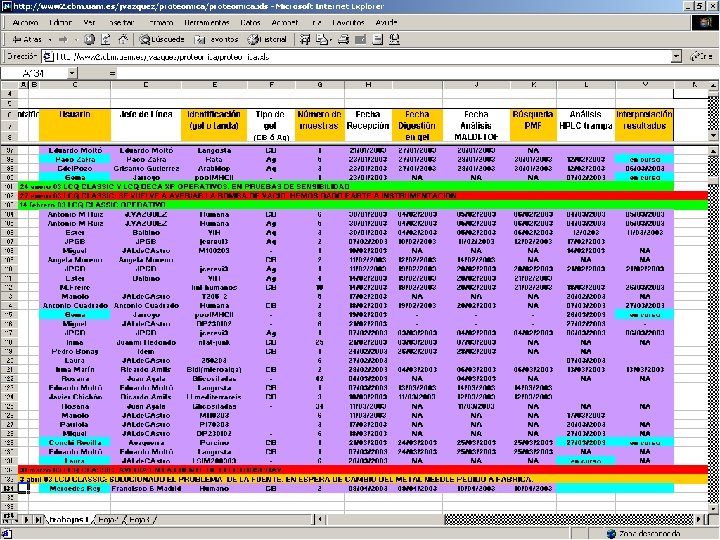Expand the Atrás history dropdown arrow
Screen dimensions: 720x540
[x=49, y=39]
